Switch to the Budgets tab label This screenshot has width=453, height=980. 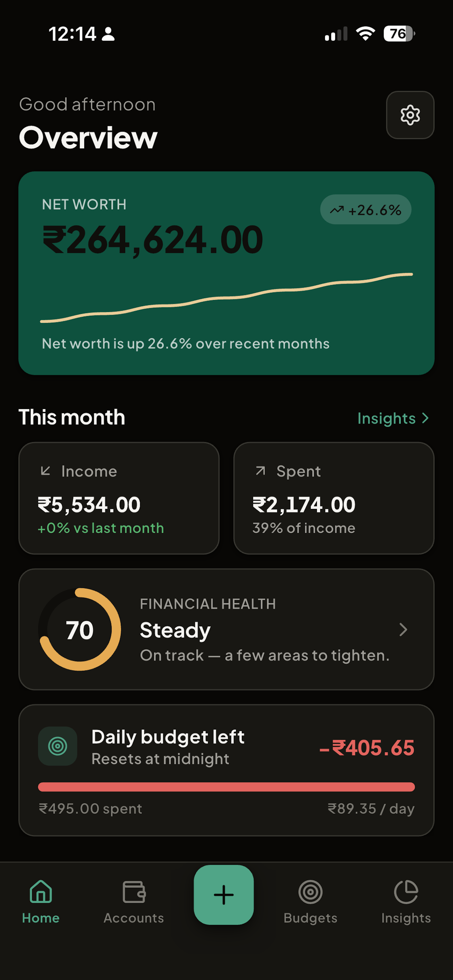(x=310, y=918)
